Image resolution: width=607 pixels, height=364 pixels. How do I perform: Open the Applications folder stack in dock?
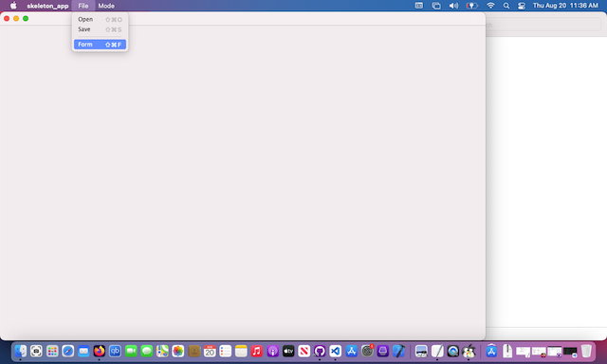coord(491,352)
